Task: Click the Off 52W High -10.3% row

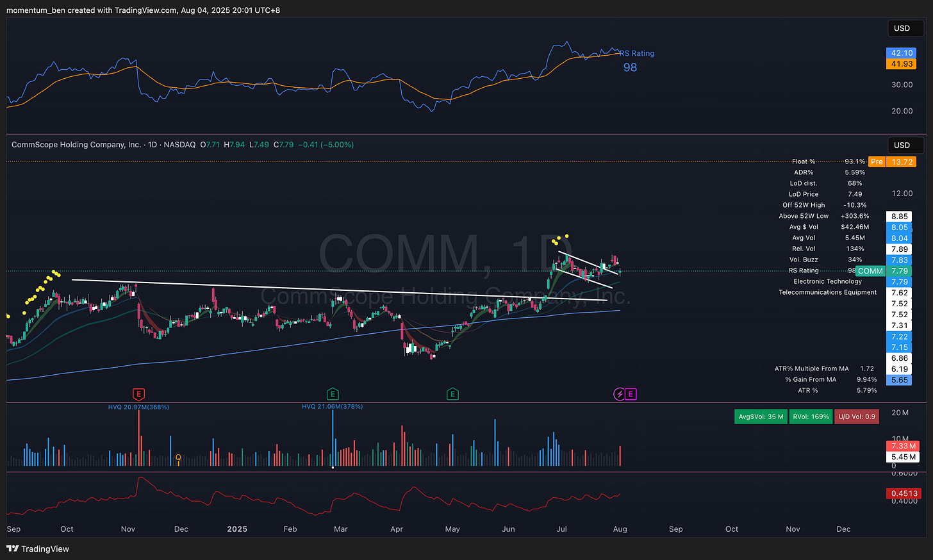Action: click(825, 205)
